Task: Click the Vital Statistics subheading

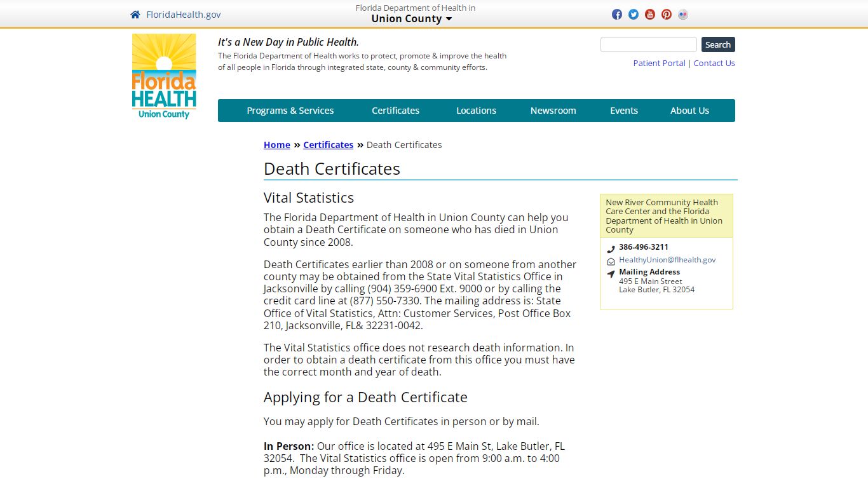Action: (x=309, y=198)
